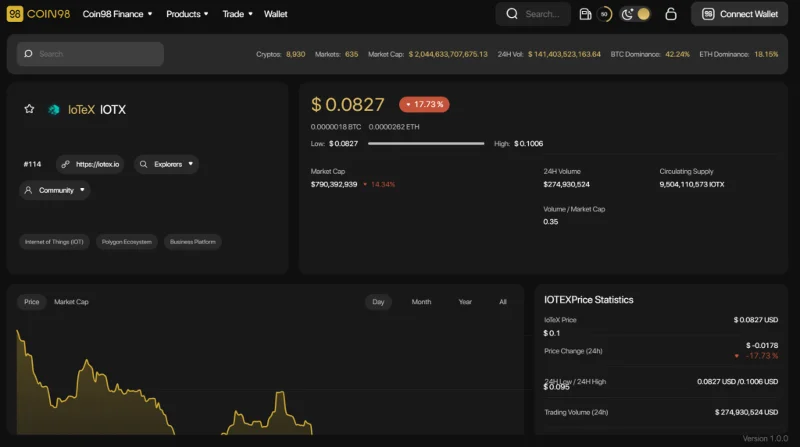Open the Wallet menu item
This screenshot has height=447, width=800.
276,14
